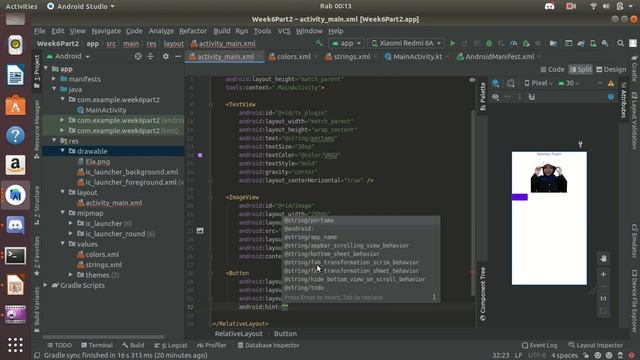Hide the Project panel with minus icon
The image size is (640, 360).
click(178, 56)
